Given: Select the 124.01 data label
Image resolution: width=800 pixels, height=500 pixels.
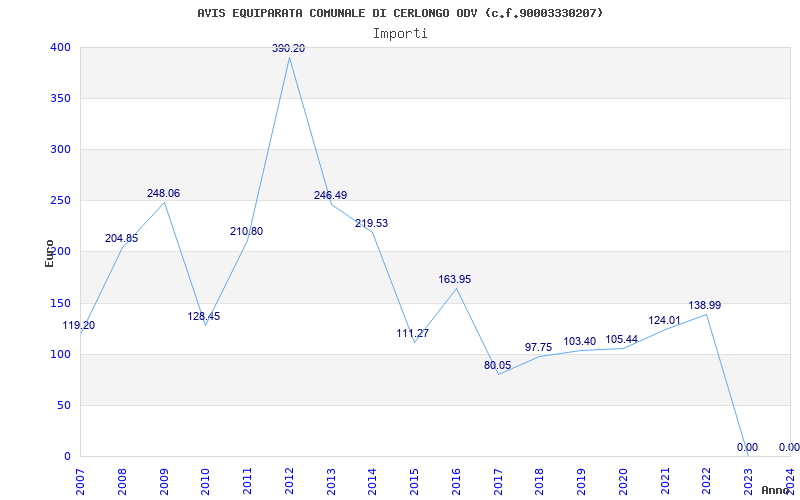Looking at the screenshot, I should point(664,321).
